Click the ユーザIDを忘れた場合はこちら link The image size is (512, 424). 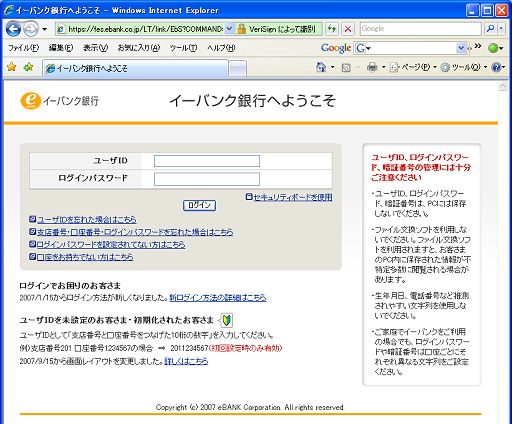coord(87,220)
